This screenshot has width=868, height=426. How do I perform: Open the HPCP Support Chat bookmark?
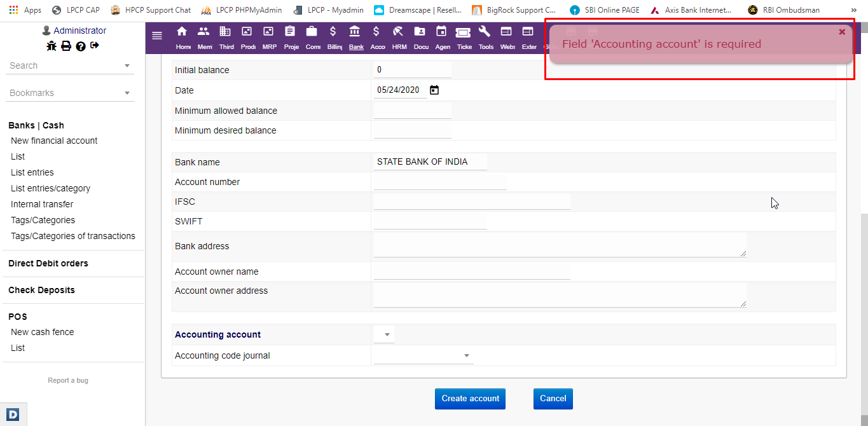click(x=151, y=10)
